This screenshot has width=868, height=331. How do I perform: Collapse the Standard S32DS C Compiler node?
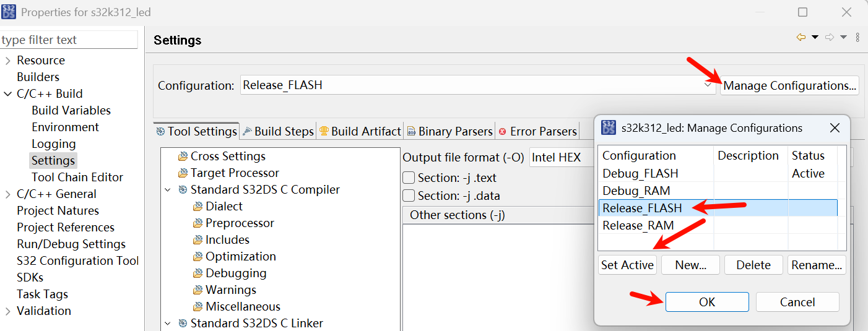[x=168, y=190]
